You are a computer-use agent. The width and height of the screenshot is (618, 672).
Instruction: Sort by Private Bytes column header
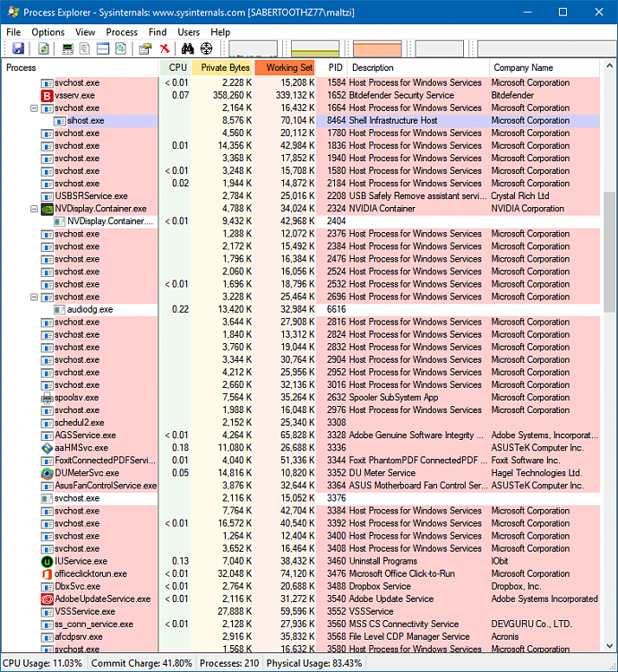coord(222,68)
